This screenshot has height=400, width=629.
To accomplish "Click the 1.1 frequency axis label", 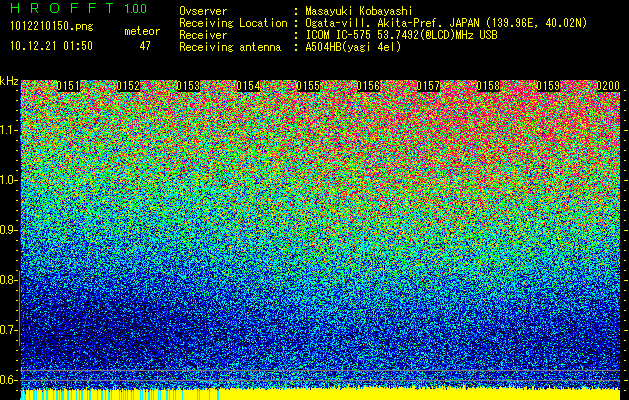I will click(7, 130).
